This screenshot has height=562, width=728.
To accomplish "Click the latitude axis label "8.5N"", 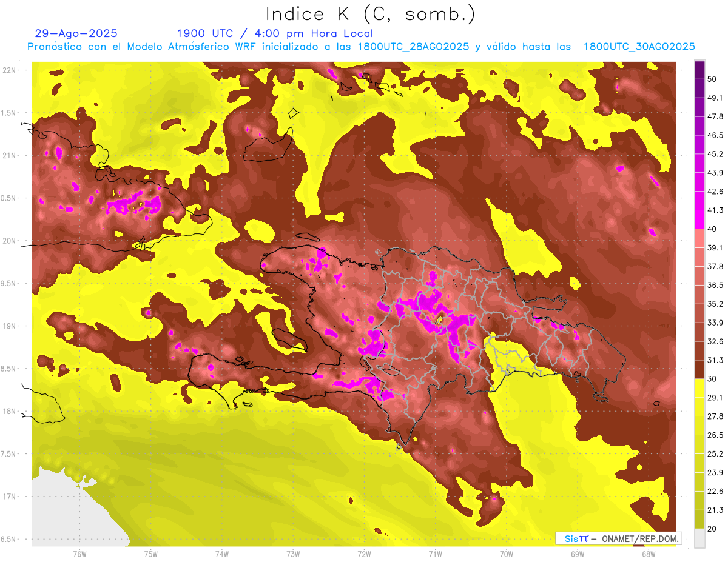I will pos(9,369).
